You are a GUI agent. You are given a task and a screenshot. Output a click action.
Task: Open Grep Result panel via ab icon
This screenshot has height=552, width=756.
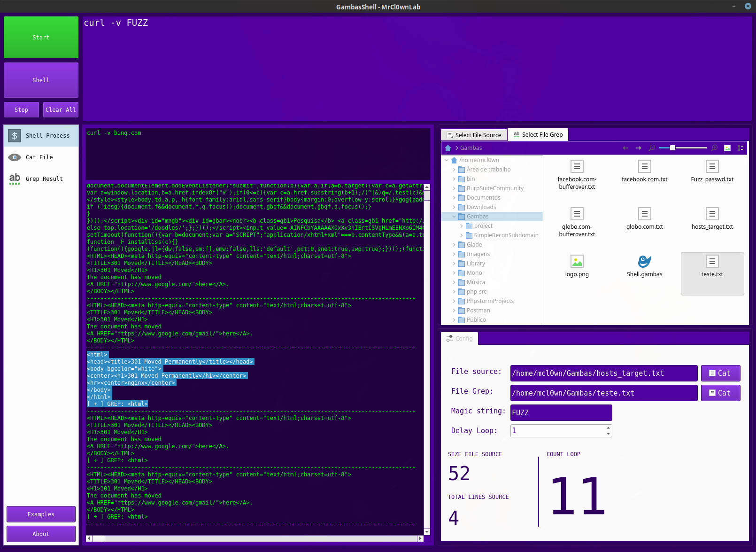pyautogui.click(x=15, y=179)
